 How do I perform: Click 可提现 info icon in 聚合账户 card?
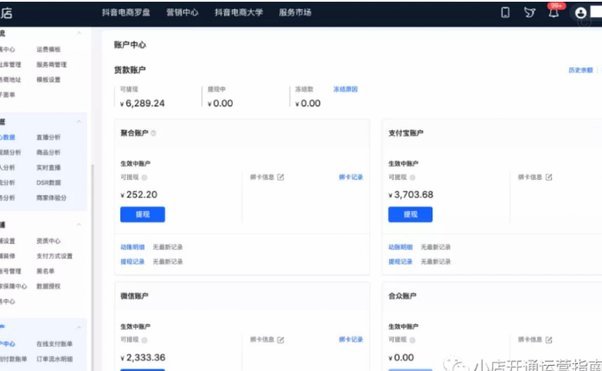[x=144, y=177]
